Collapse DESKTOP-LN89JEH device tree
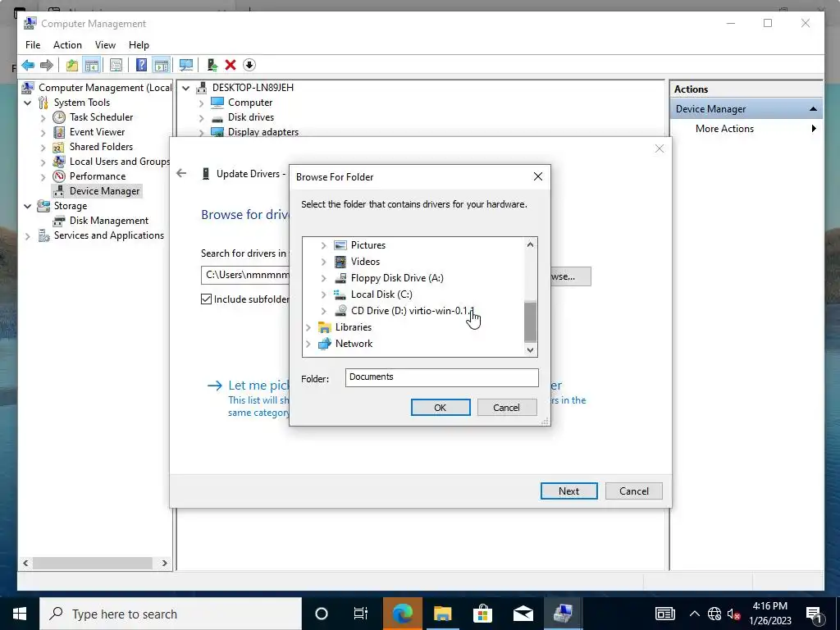The height and width of the screenshot is (630, 840). tap(186, 88)
